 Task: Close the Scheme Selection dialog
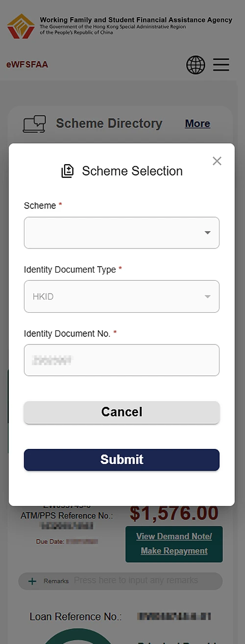point(217,161)
